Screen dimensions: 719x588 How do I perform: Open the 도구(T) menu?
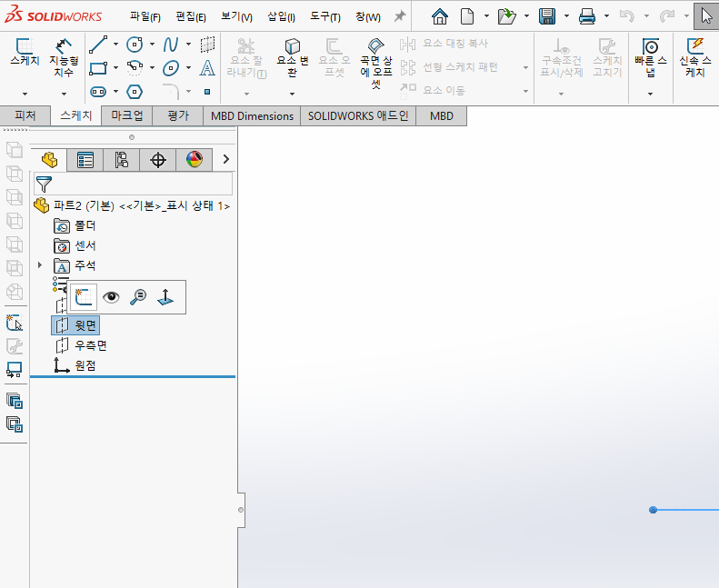325,17
